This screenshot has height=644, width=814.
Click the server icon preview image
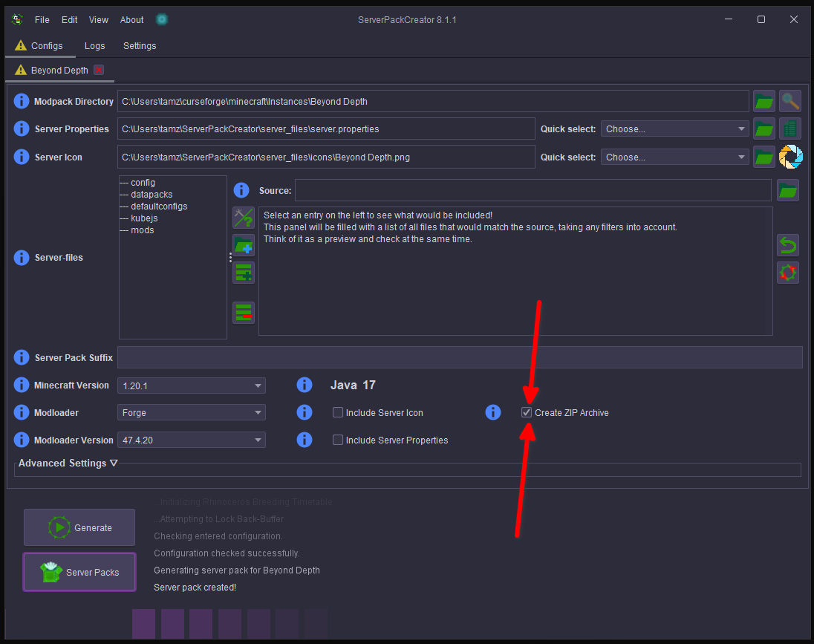[790, 157]
